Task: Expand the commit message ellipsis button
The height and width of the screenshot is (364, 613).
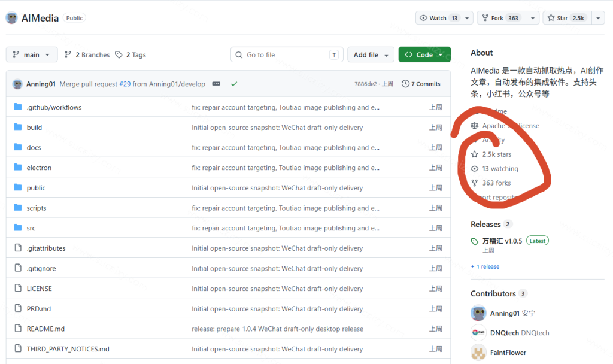Action: click(216, 84)
